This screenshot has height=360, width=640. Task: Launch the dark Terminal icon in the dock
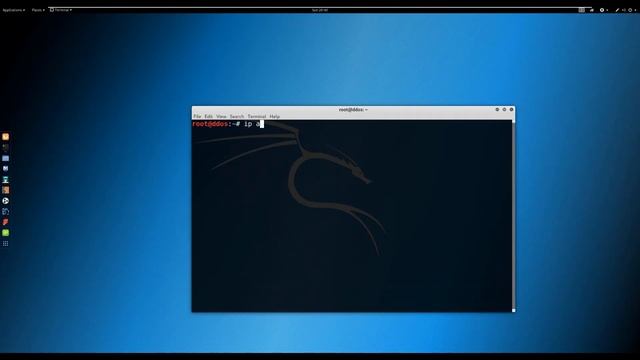[x=5, y=147]
